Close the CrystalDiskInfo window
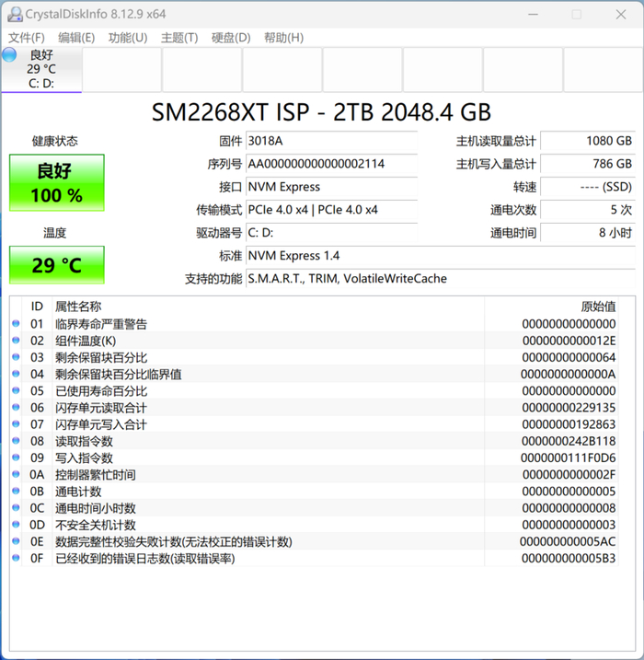 (621, 15)
